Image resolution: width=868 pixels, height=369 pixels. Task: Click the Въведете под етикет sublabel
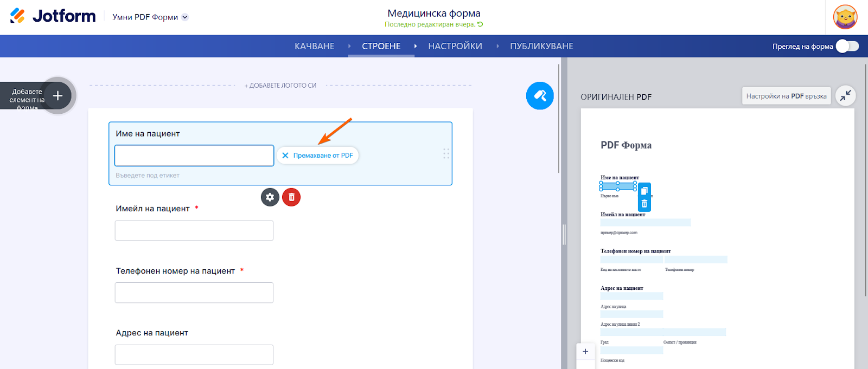[x=148, y=176]
